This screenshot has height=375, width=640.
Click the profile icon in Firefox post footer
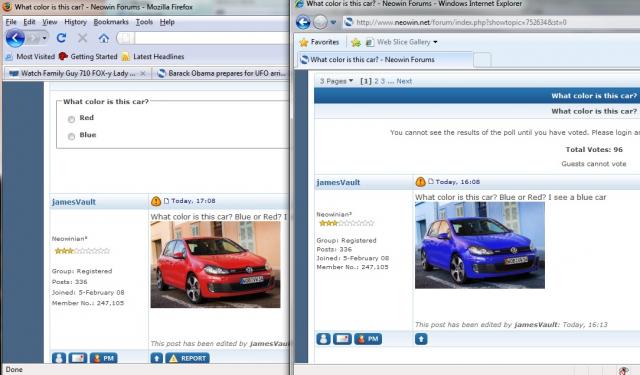pyautogui.click(x=59, y=358)
